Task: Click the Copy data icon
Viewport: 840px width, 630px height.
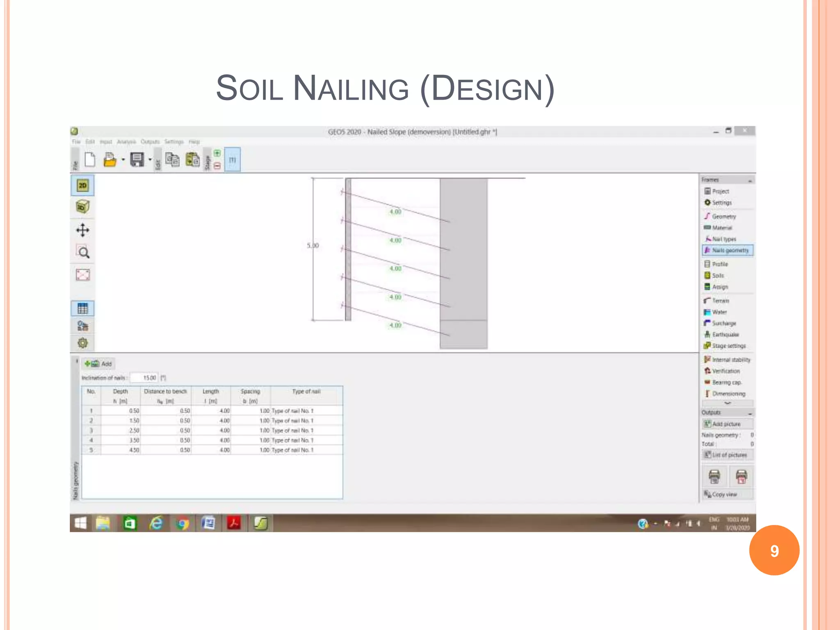Action: pos(172,160)
